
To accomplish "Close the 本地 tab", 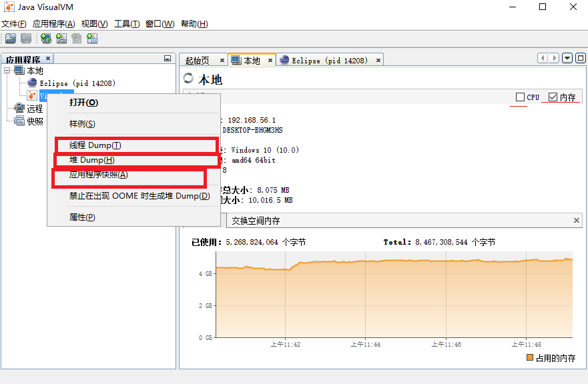I will pos(270,60).
